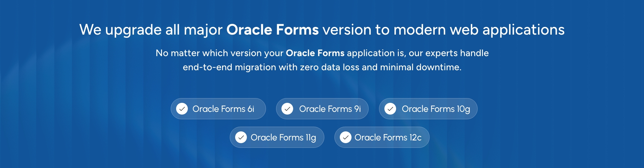Screen dimensions: 644x168
Task: Click the words "We upgrade" in the heading
Action: click(120, 30)
